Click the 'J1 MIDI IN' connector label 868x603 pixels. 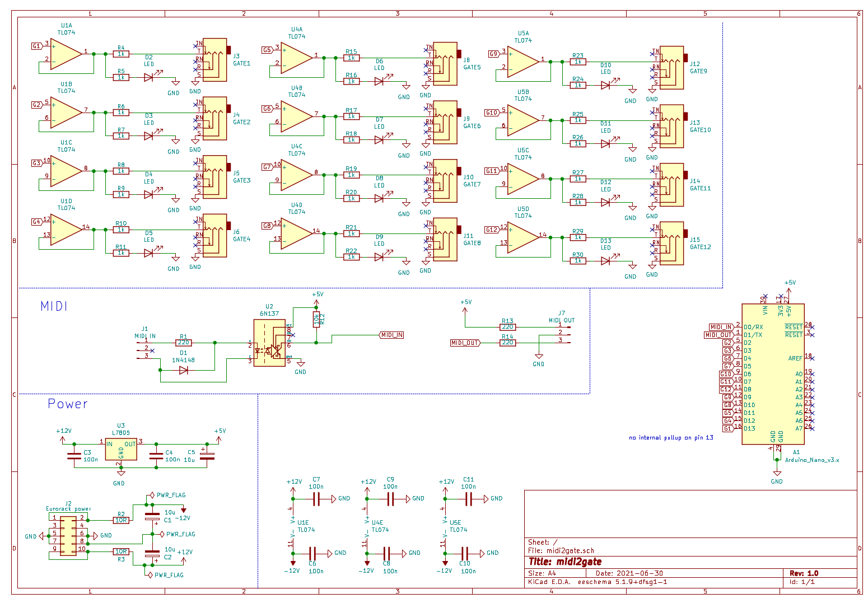145,333
